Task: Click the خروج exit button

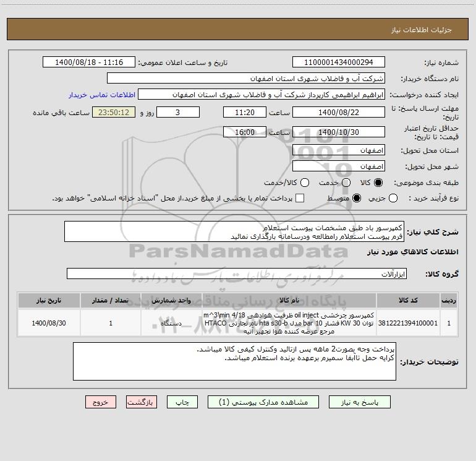Action: (101, 402)
